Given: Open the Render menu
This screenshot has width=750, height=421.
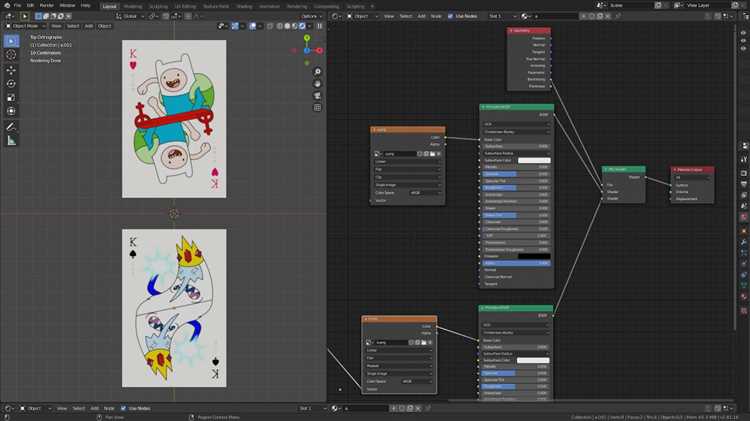Looking at the screenshot, I should click(x=46, y=5).
